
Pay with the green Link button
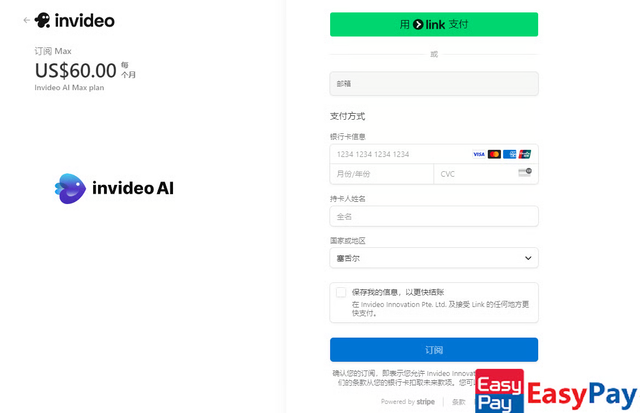[434, 24]
